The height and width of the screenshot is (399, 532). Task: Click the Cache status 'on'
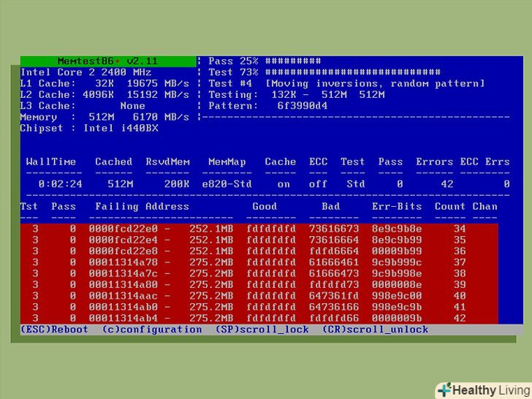(284, 184)
